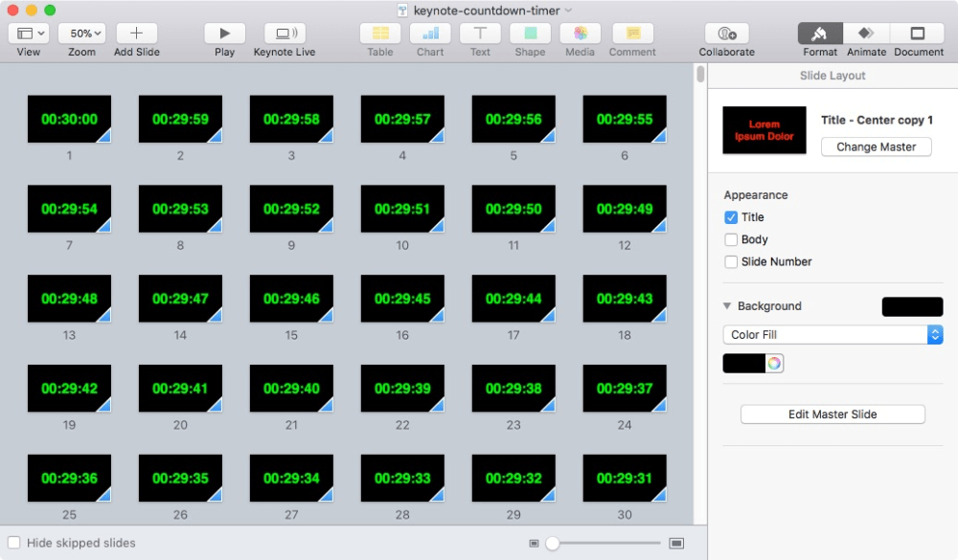Viewport: 958px width, 560px height.
Task: Toggle Hide skipped slides checkbox
Action: (14, 542)
